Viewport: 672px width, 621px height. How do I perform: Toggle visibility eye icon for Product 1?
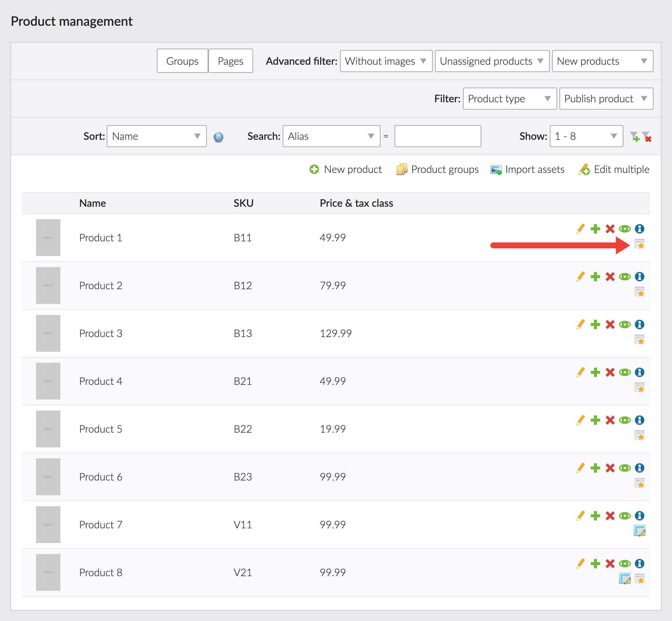tap(625, 229)
